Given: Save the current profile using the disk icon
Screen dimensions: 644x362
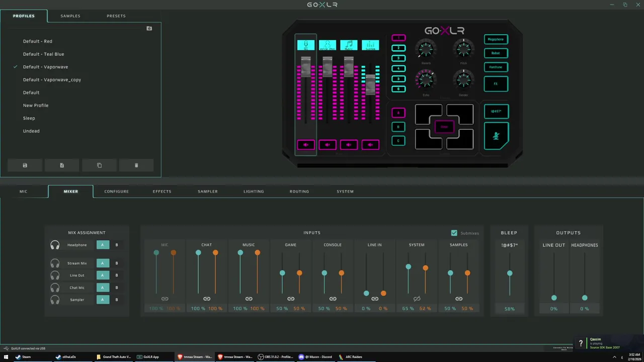Looking at the screenshot, I should click(x=25, y=165).
